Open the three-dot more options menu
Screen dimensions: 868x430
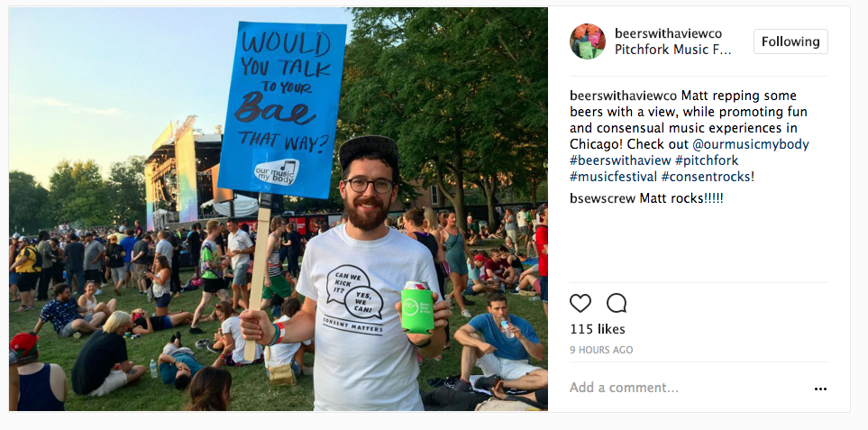[x=820, y=389]
